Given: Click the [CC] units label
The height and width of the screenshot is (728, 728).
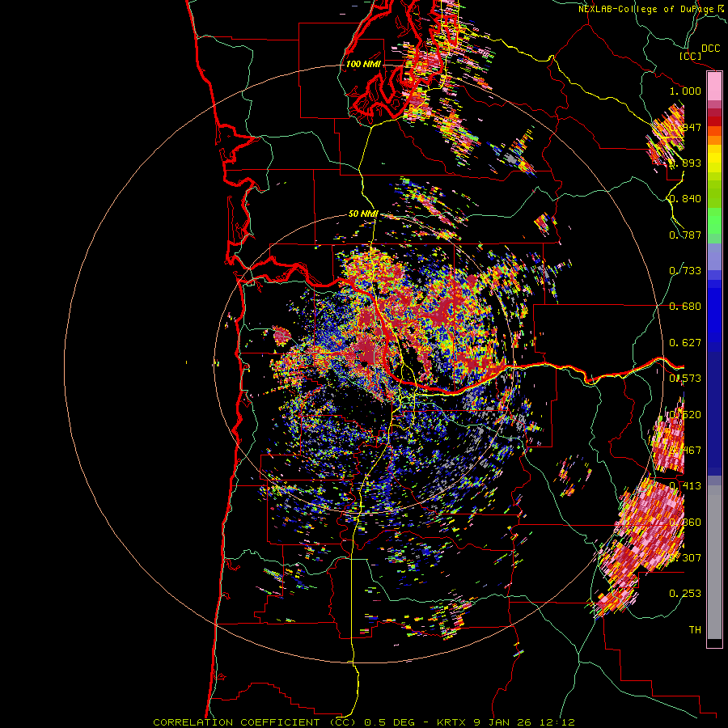Looking at the screenshot, I should point(690,56).
